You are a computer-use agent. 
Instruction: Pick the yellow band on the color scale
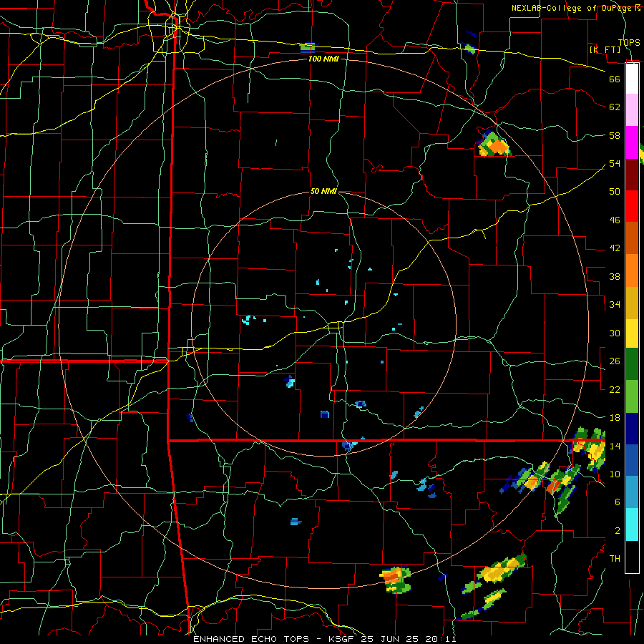[632, 333]
